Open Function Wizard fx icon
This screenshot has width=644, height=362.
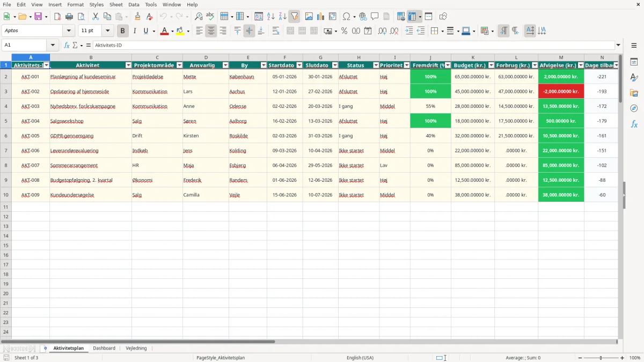click(67, 45)
